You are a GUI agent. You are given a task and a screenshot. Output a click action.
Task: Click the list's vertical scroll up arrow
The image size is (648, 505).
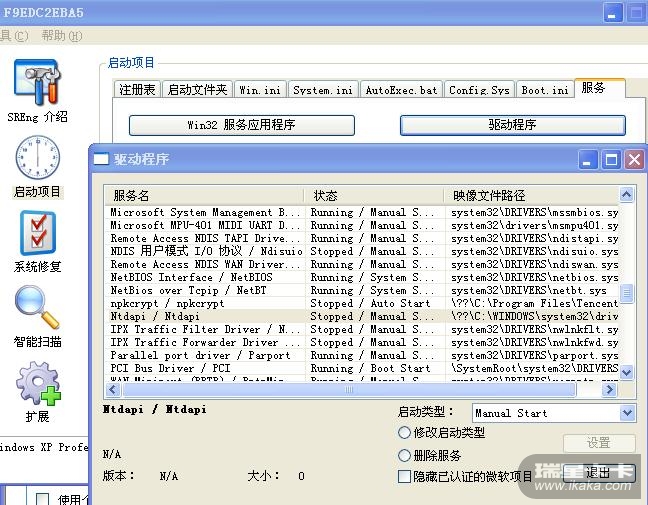pyautogui.click(x=627, y=194)
